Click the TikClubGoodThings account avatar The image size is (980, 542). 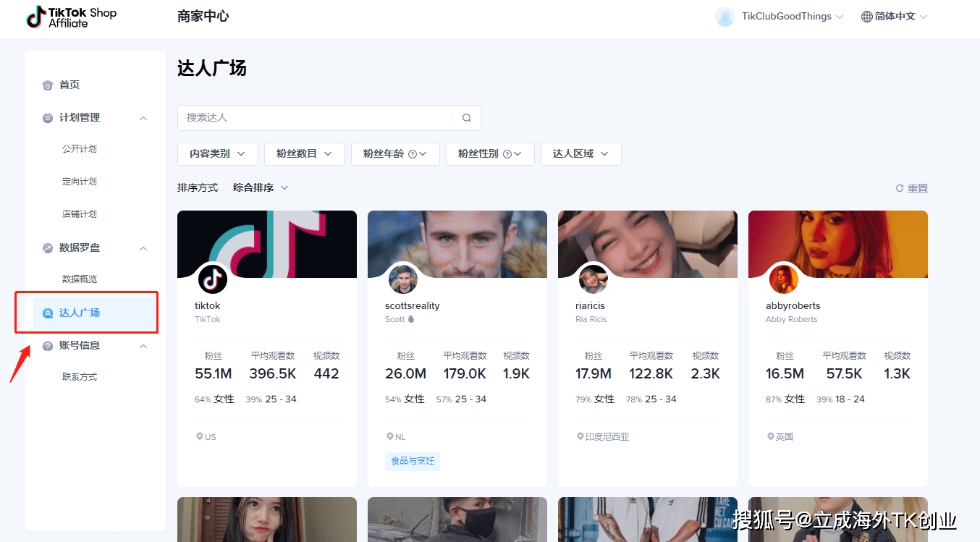[x=725, y=17]
